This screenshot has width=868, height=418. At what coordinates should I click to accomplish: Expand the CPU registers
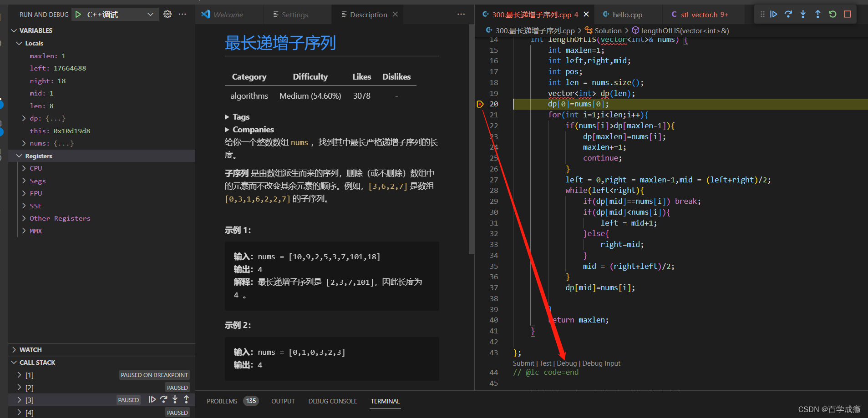point(24,168)
